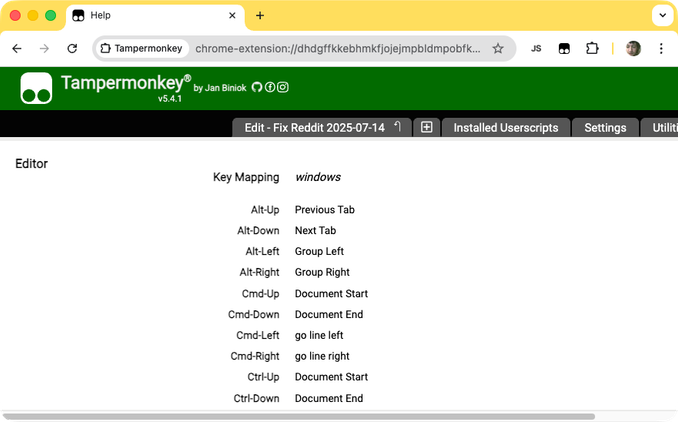The height and width of the screenshot is (422, 678).
Task: Click the version v5.4.1 label
Action: click(x=170, y=99)
